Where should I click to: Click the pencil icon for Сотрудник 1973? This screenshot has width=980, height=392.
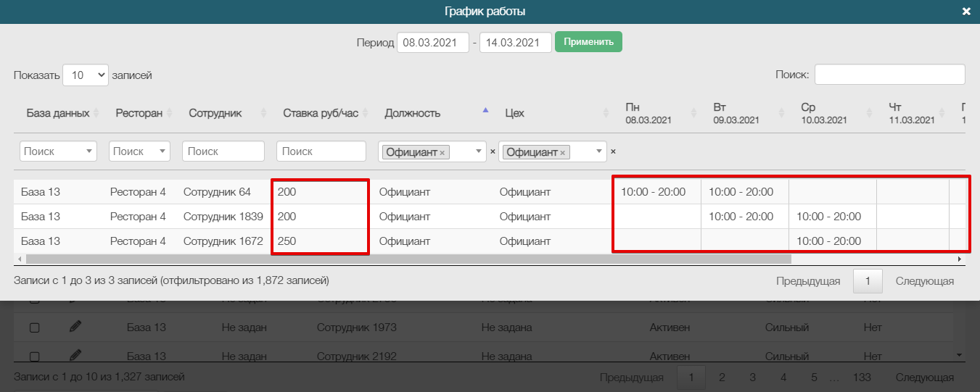pos(75,327)
